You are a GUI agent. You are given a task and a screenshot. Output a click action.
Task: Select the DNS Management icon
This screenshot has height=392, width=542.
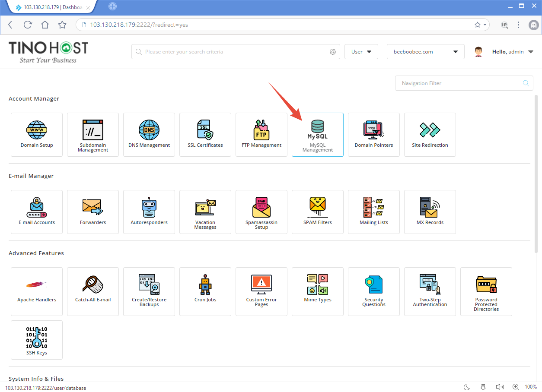click(149, 134)
